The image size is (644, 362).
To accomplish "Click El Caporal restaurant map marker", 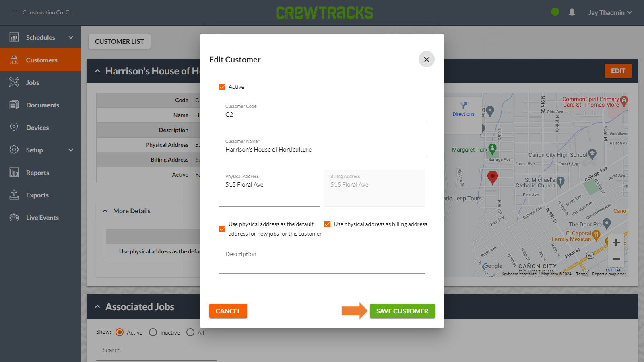I will pos(596,235).
